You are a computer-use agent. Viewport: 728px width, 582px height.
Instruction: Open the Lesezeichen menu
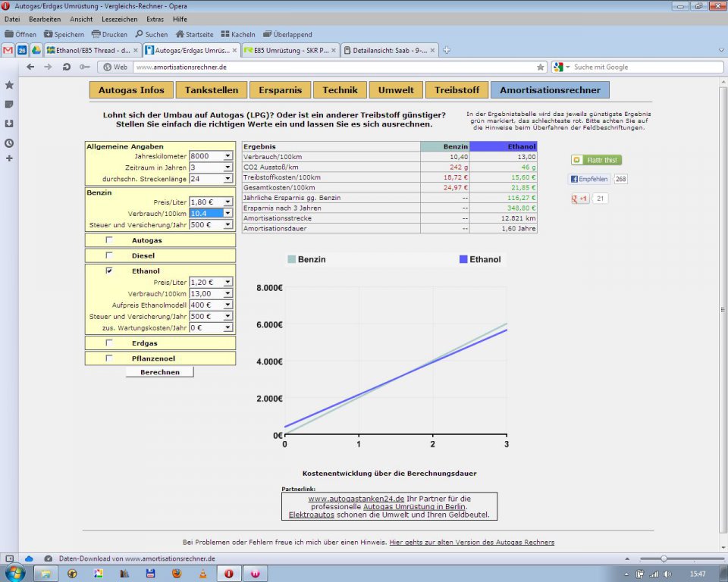(x=119, y=20)
